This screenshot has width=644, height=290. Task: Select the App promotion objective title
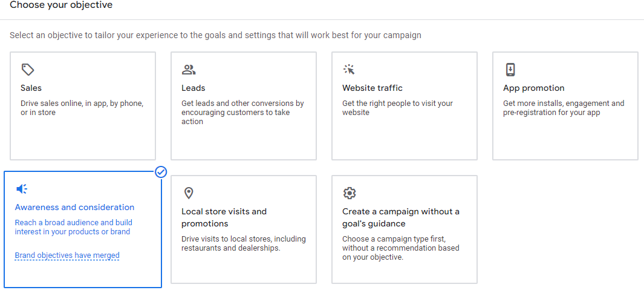pyautogui.click(x=534, y=88)
